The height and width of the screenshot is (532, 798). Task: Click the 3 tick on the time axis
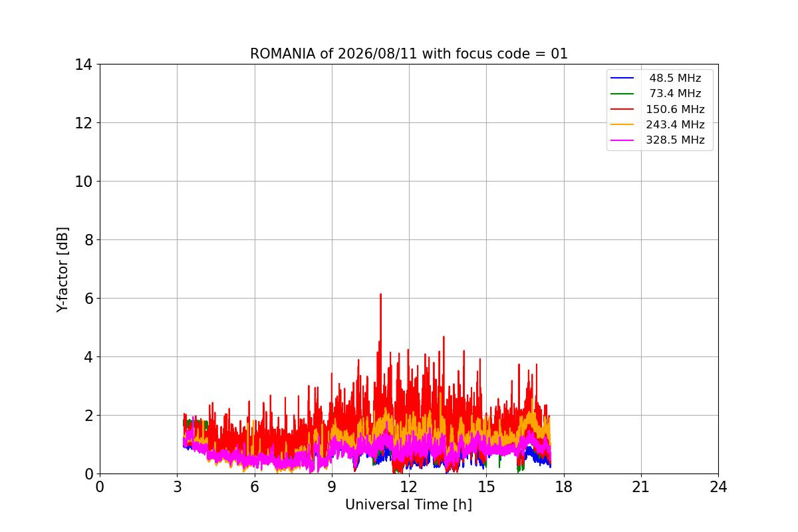pyautogui.click(x=177, y=486)
